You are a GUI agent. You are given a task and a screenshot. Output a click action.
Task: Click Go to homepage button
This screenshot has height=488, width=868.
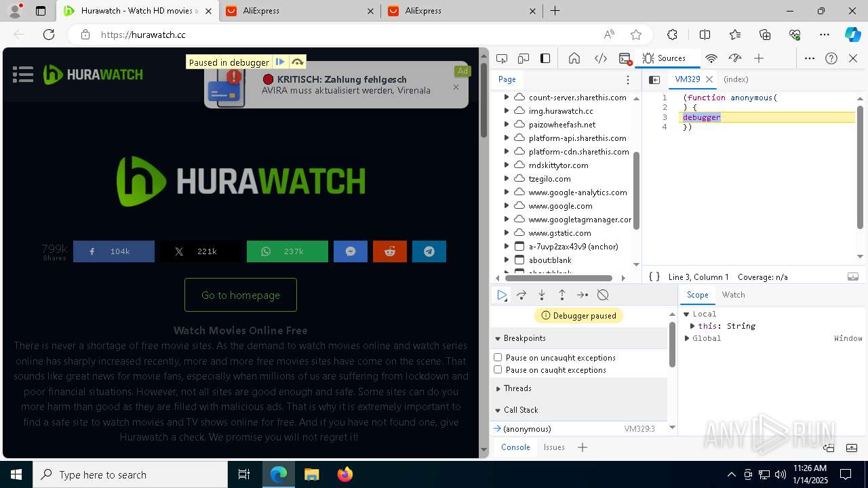coord(241,295)
